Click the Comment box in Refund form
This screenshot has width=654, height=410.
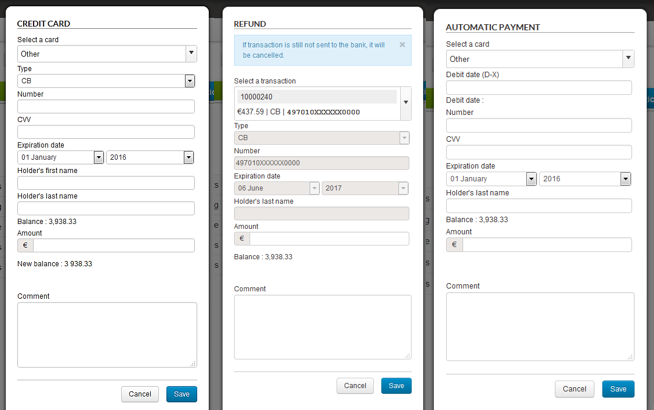tap(322, 326)
